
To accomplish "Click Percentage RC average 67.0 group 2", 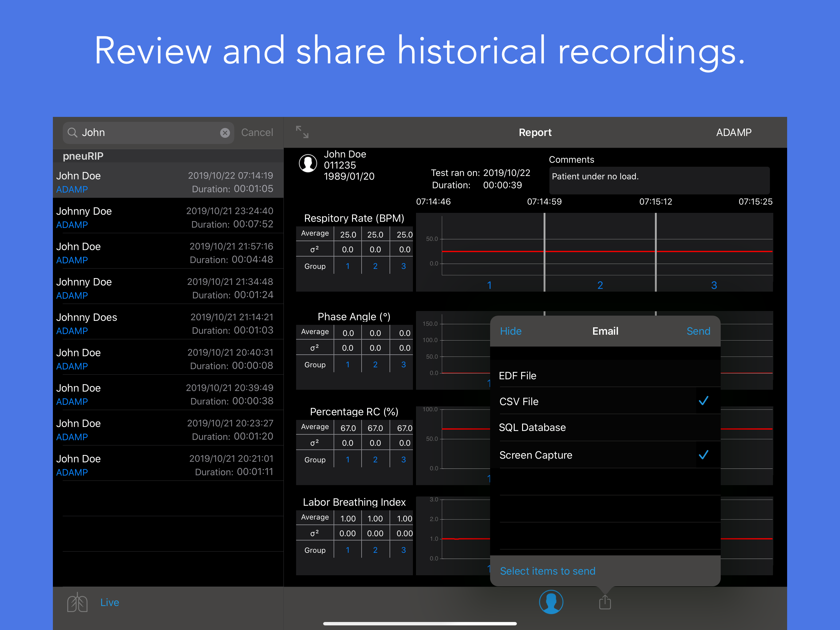I will (x=375, y=428).
